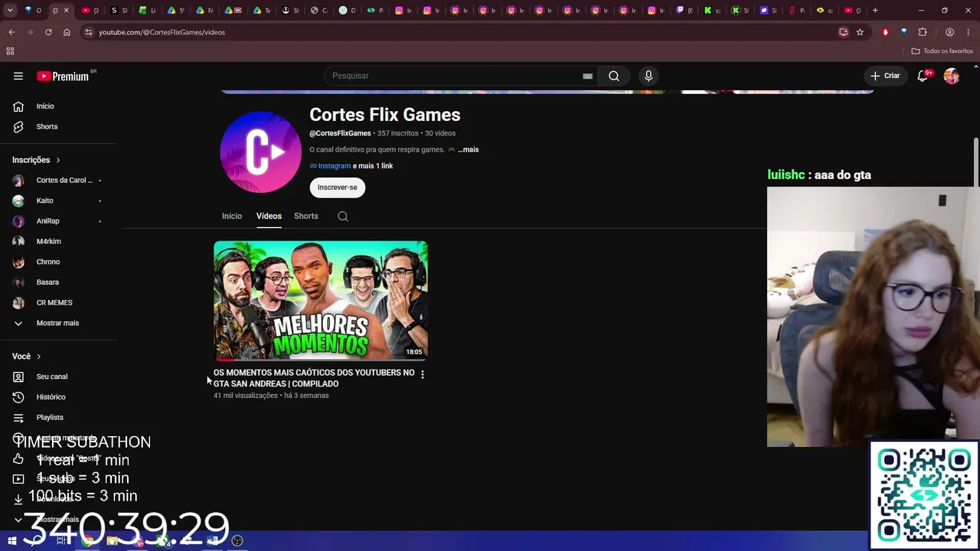Open the notifications bell
Image resolution: width=980 pixels, height=551 pixels.
[923, 76]
